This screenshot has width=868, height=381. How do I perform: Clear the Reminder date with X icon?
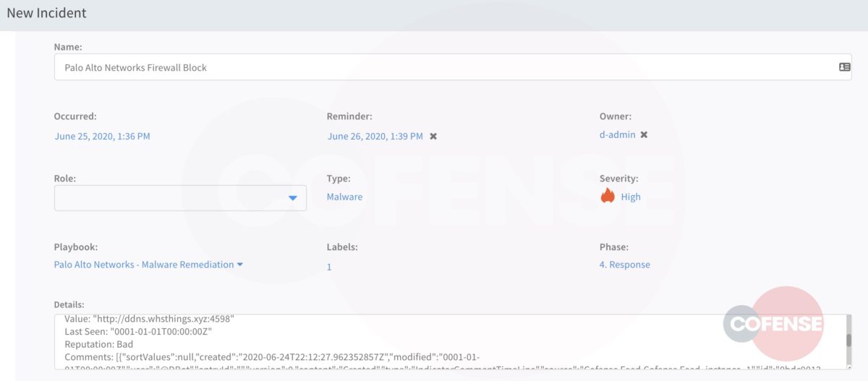pos(433,136)
